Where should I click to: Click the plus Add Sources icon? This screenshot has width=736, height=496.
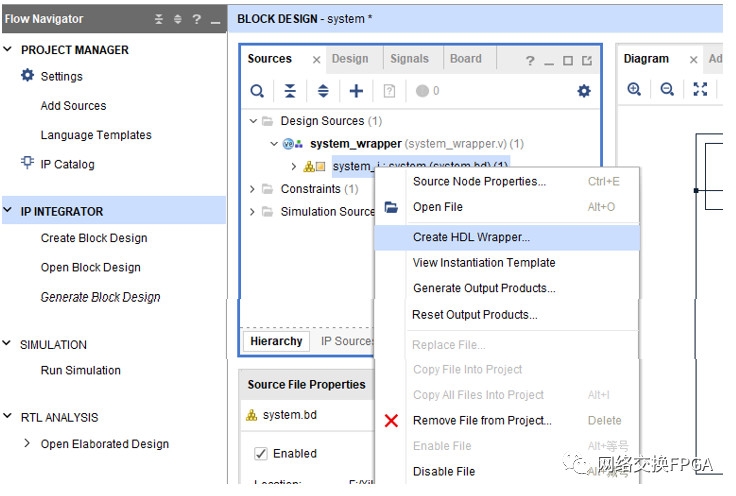(x=356, y=91)
